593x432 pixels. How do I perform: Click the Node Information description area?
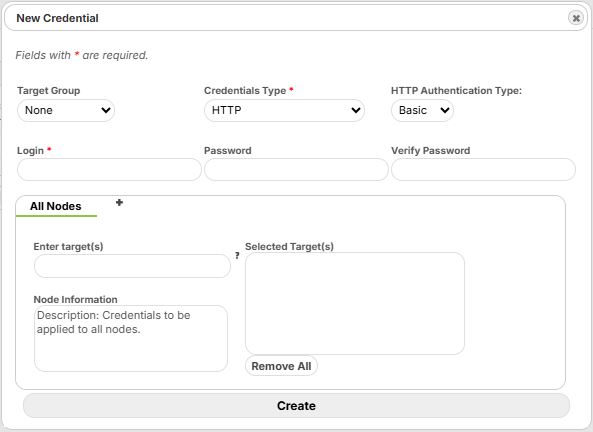tap(130, 339)
